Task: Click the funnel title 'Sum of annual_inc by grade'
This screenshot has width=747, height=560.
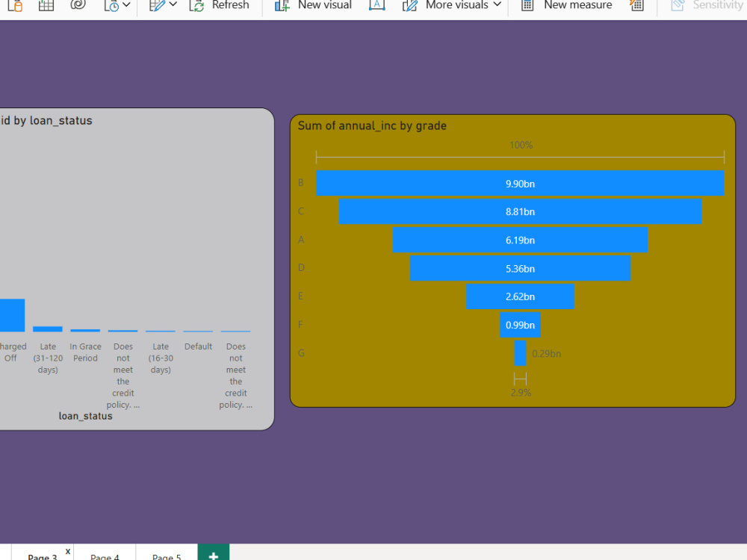Action: (372, 125)
